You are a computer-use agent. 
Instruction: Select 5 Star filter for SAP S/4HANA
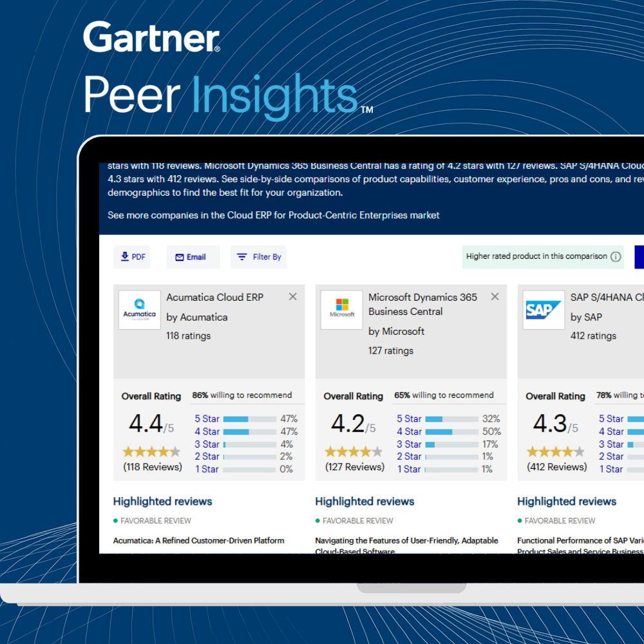[611, 419]
